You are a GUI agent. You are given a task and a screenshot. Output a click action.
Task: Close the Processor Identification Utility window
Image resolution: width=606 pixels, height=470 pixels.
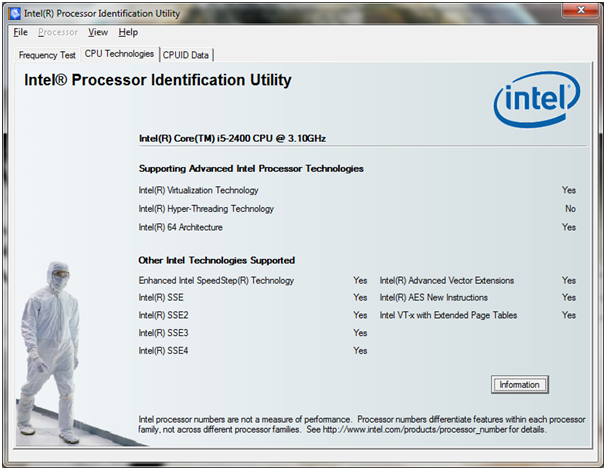[x=580, y=10]
